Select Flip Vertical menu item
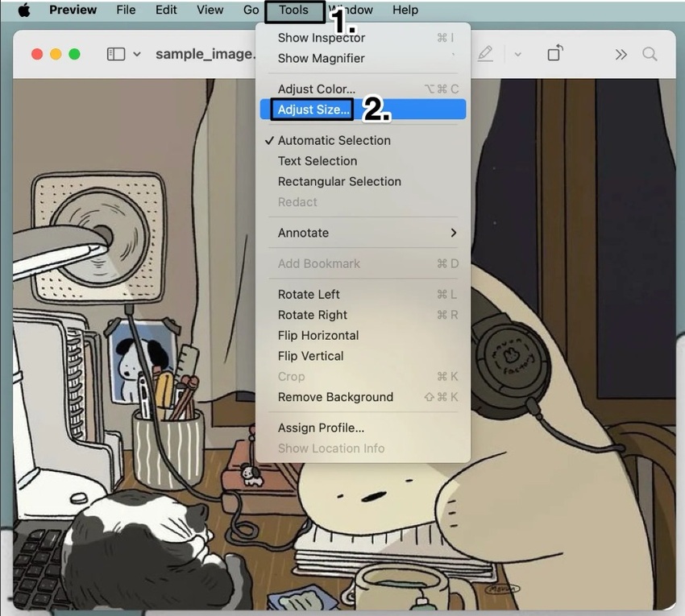 pos(363,356)
